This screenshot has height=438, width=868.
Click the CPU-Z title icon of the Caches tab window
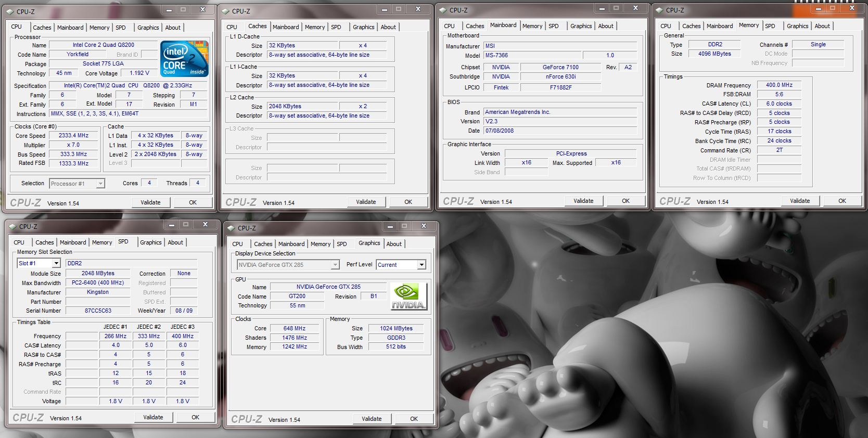pos(225,11)
